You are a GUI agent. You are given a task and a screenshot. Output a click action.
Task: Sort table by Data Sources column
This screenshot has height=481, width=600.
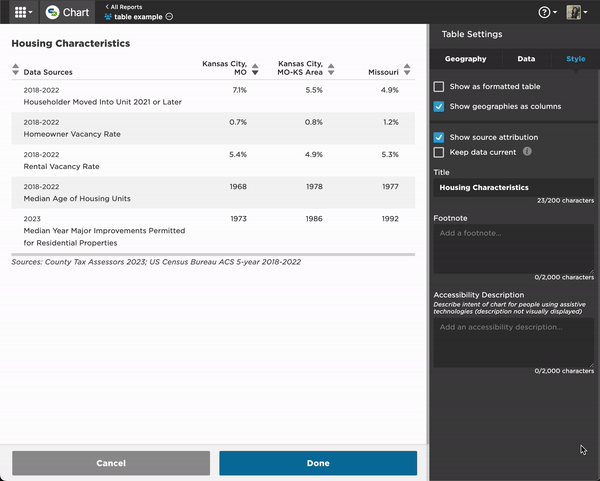pyautogui.click(x=15, y=69)
